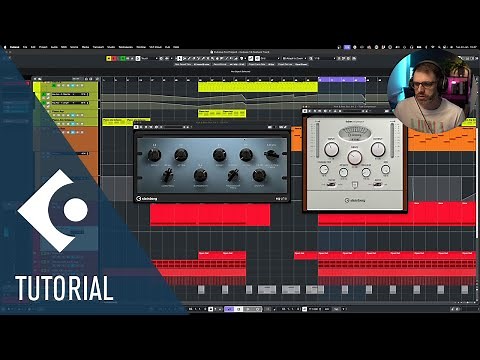
Task: Open the quantize preset dropdown
Action: click(x=324, y=58)
